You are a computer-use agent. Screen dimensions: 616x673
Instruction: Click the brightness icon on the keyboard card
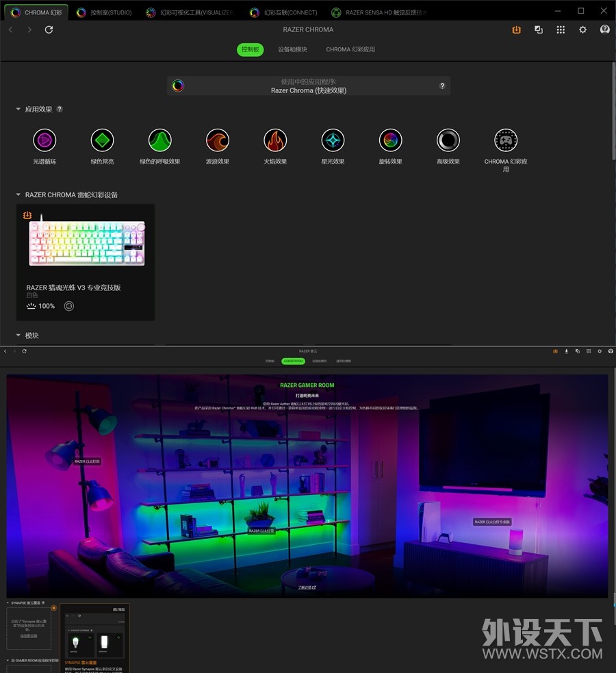pyautogui.click(x=31, y=306)
